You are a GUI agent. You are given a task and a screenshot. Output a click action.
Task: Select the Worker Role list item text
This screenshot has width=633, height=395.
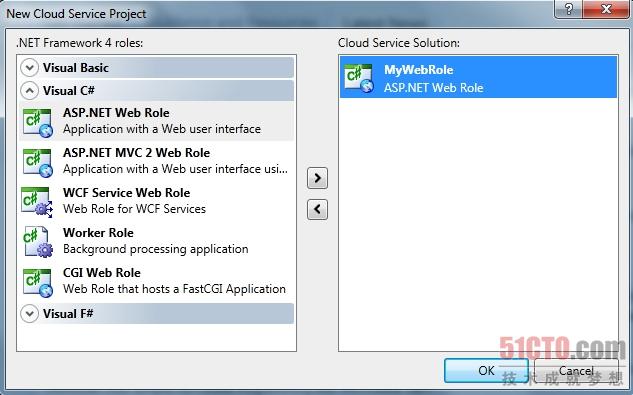98,233
